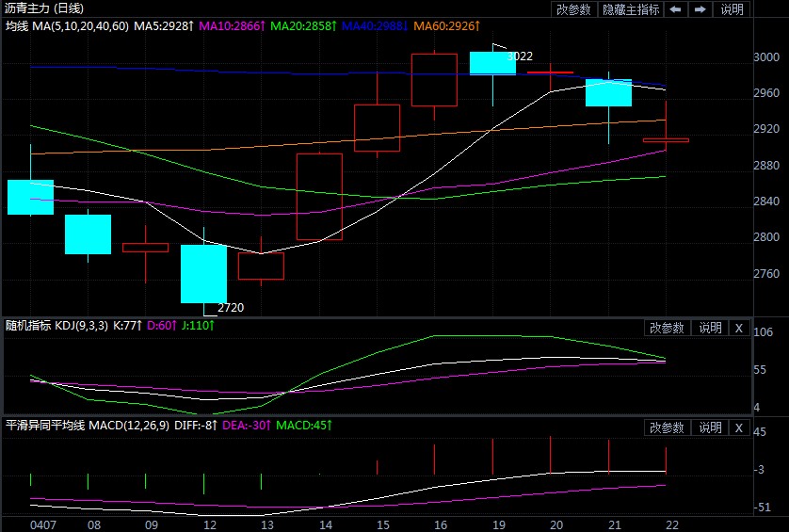Click the left arrow button in top toolbar

tap(675, 9)
